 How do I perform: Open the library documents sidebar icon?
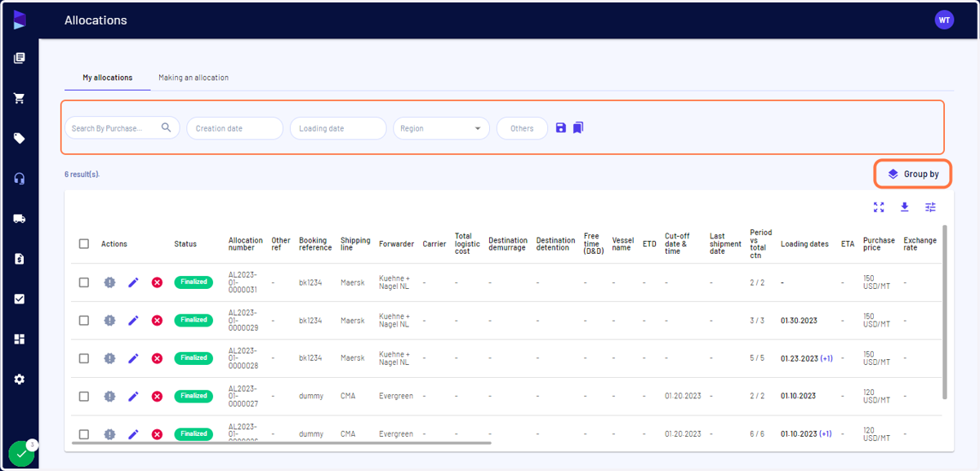click(20, 58)
